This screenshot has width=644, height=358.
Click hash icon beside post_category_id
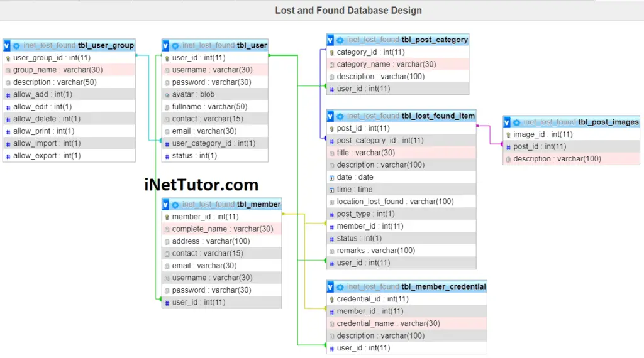click(x=331, y=141)
